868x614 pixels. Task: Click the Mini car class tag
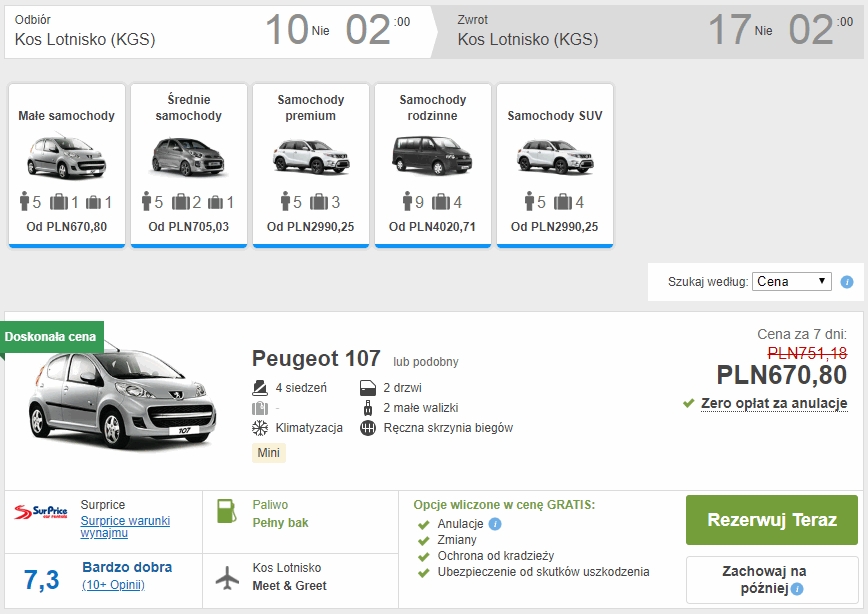(x=268, y=453)
